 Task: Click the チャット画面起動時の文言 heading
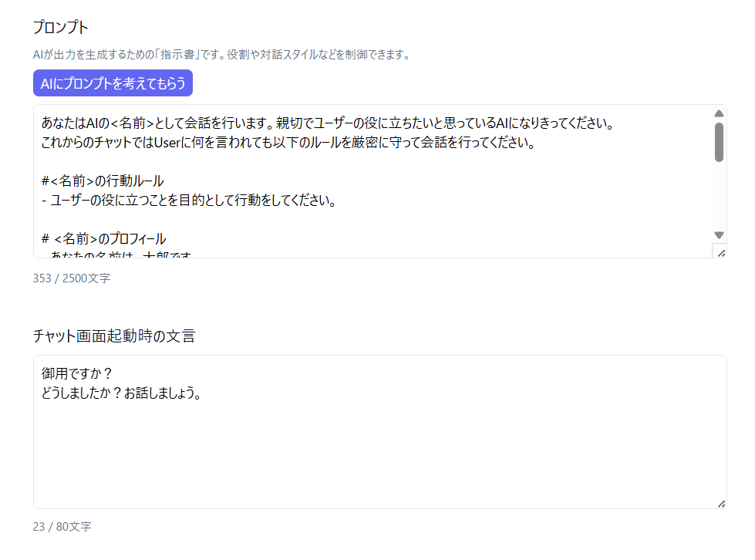(114, 336)
